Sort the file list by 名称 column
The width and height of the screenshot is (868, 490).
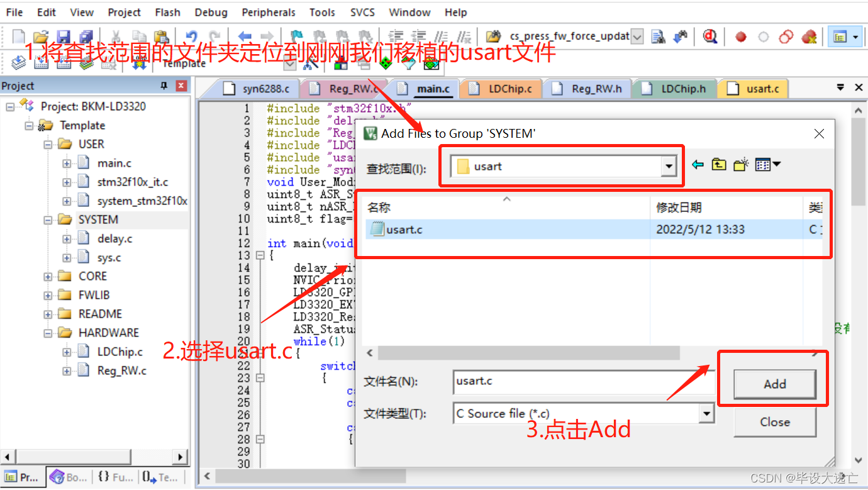pyautogui.click(x=507, y=208)
